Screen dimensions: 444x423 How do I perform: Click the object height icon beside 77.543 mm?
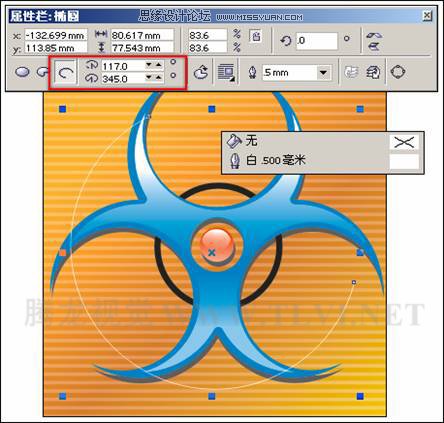click(102, 48)
